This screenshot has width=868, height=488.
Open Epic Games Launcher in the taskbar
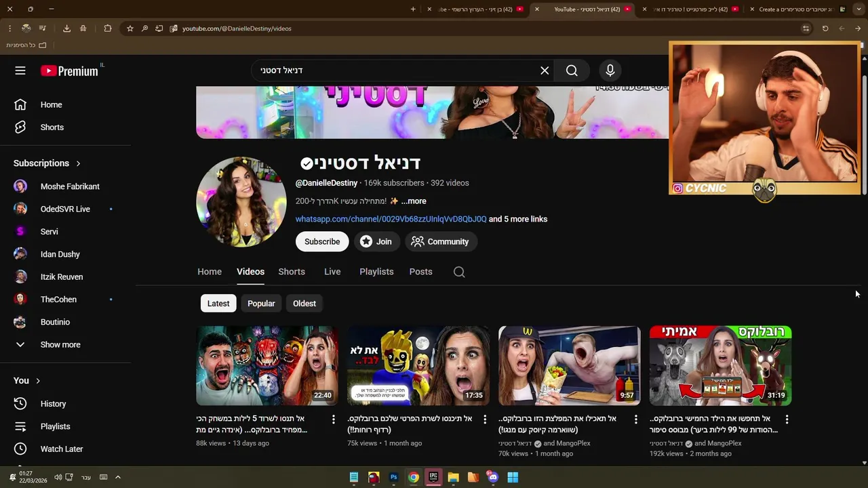tap(433, 477)
